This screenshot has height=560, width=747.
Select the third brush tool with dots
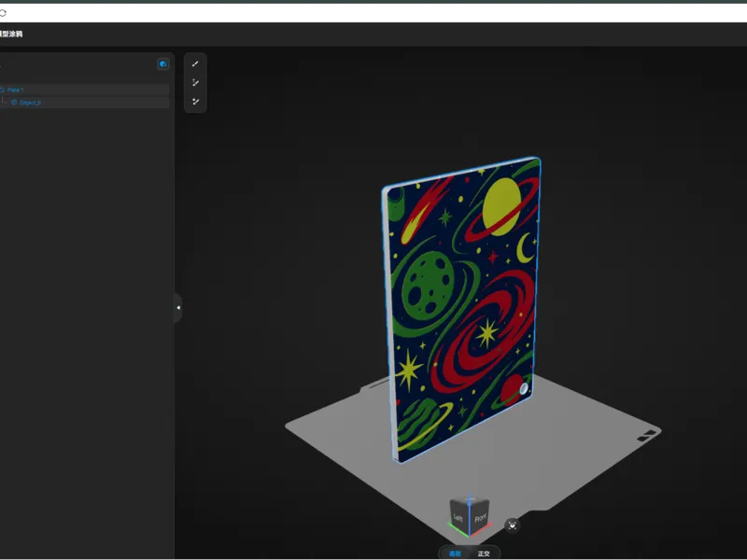[195, 102]
